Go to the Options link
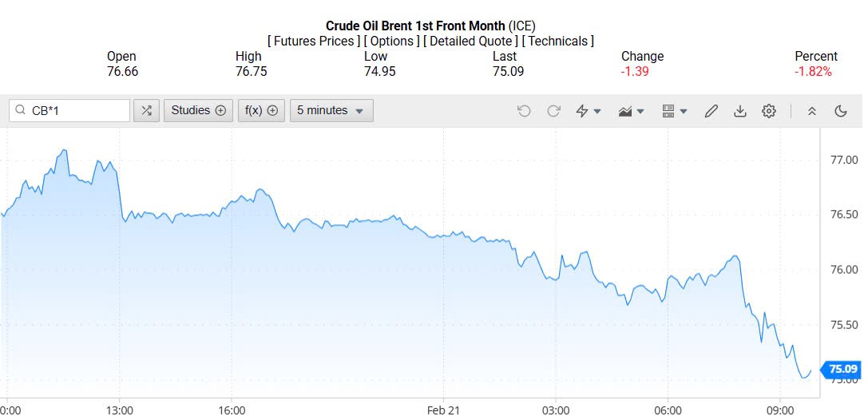 [x=391, y=41]
